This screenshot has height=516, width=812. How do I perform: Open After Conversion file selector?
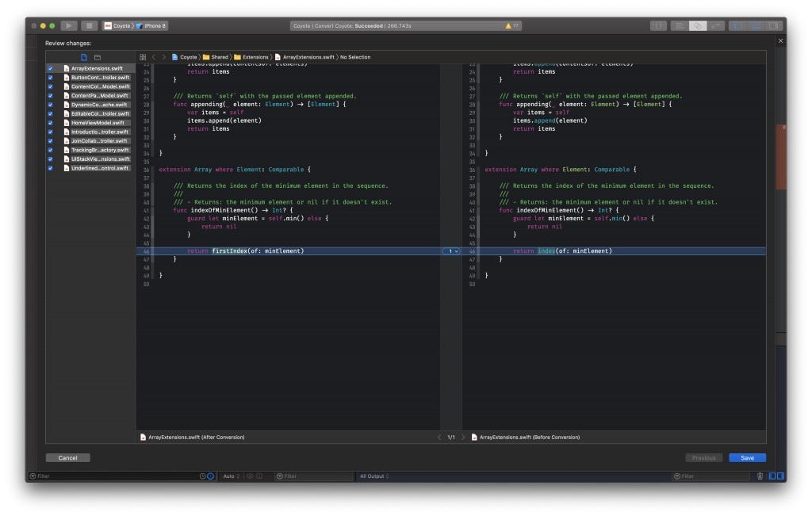(x=192, y=438)
